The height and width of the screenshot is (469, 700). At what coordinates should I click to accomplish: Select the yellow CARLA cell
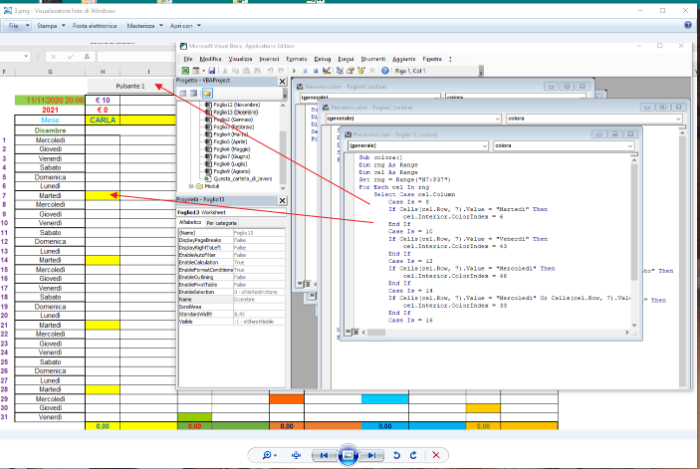pyautogui.click(x=103, y=120)
